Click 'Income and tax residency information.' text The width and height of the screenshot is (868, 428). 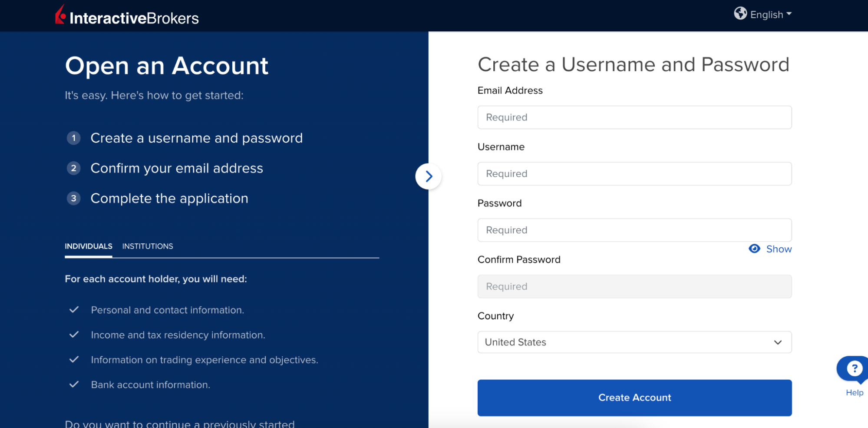tap(178, 335)
